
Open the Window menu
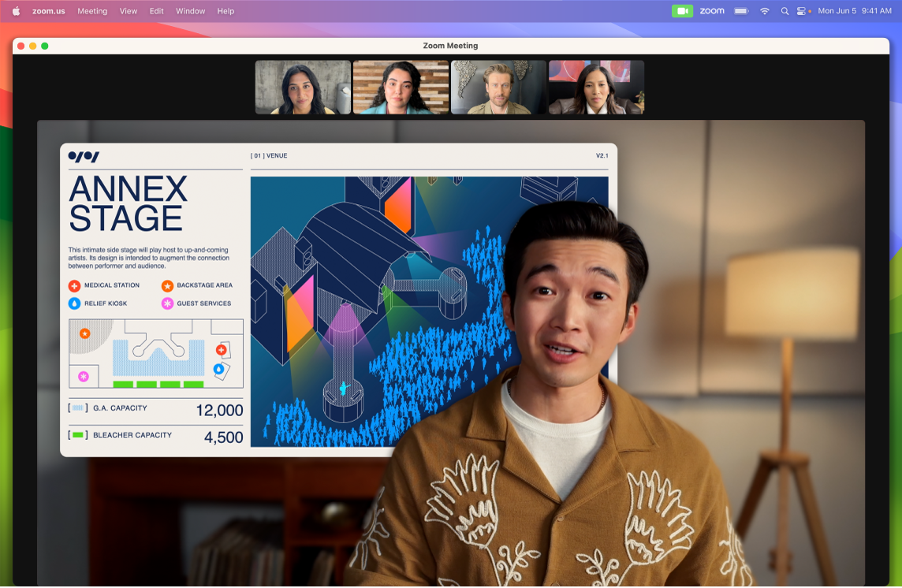pos(190,10)
